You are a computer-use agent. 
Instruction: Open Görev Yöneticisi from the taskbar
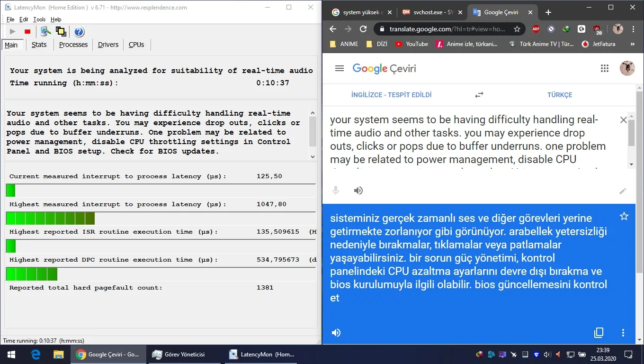pyautogui.click(x=185, y=354)
